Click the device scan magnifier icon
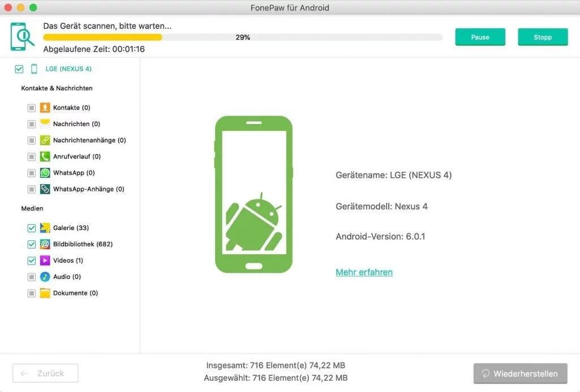This screenshot has height=392, width=580. tap(22, 37)
